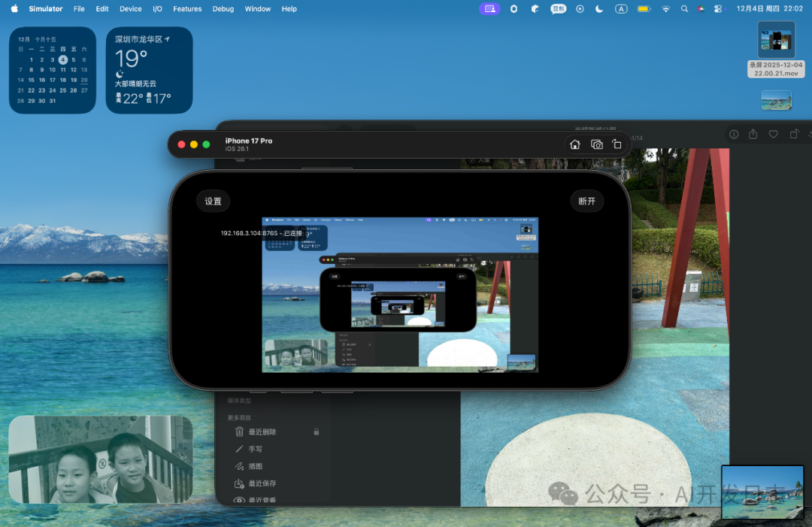Image resolution: width=812 pixels, height=527 pixels.
Task: Tap the 断开 button in simulator app
Action: 586,201
